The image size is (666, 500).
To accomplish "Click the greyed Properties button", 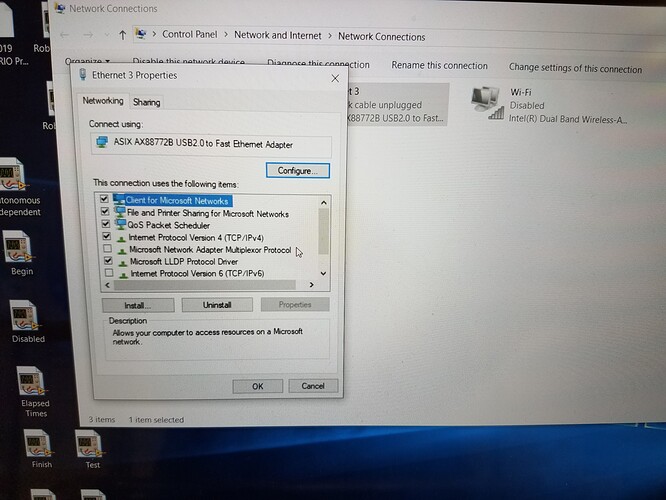I will click(x=295, y=305).
